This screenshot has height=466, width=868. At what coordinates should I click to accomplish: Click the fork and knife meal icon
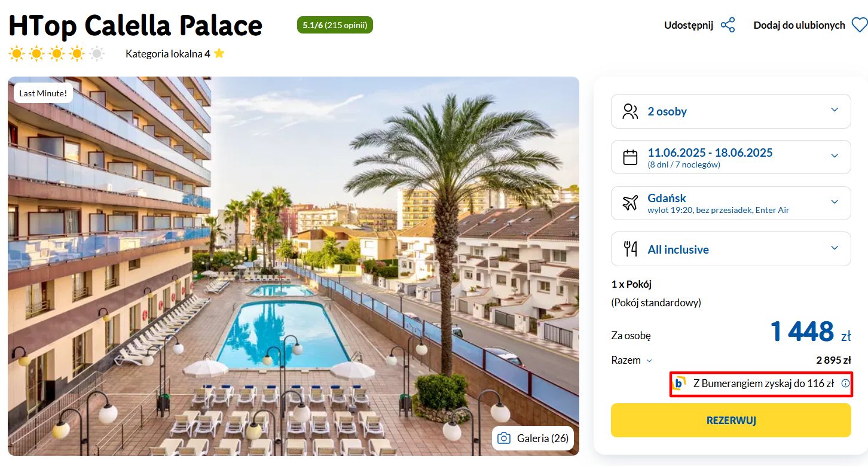click(x=630, y=249)
